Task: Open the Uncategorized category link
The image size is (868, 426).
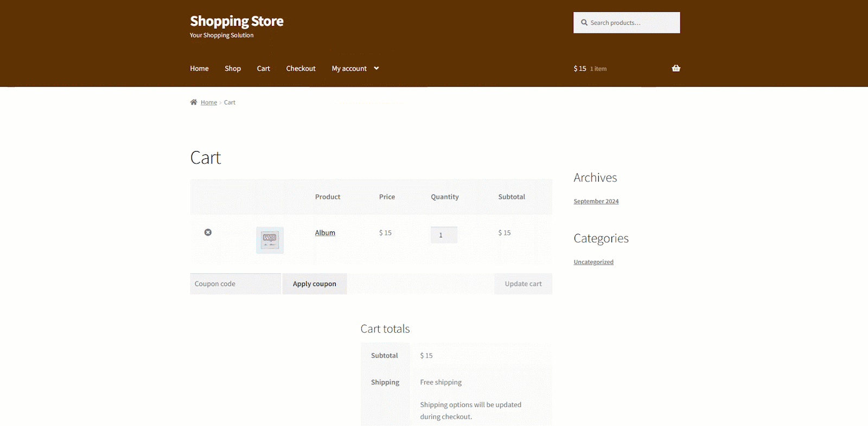Action: click(593, 262)
